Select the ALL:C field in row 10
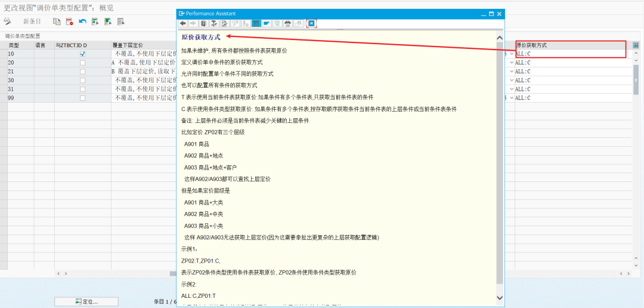644x308 pixels. [574, 54]
